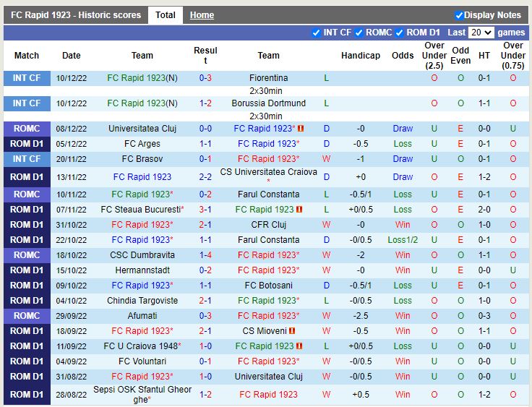
Task: Click Universitatea Cluj home team on 08/12/22
Action: click(x=142, y=129)
